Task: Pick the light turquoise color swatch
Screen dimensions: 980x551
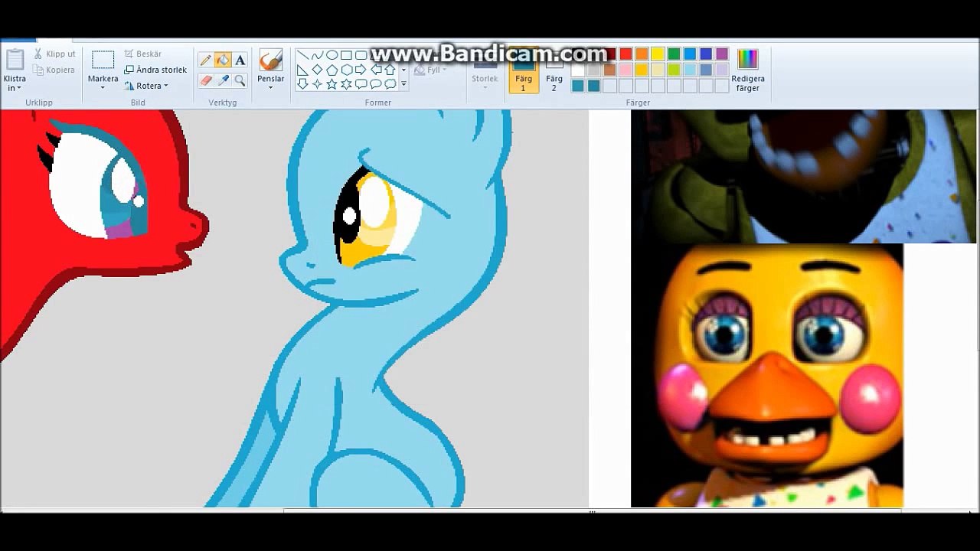Action: (x=690, y=70)
